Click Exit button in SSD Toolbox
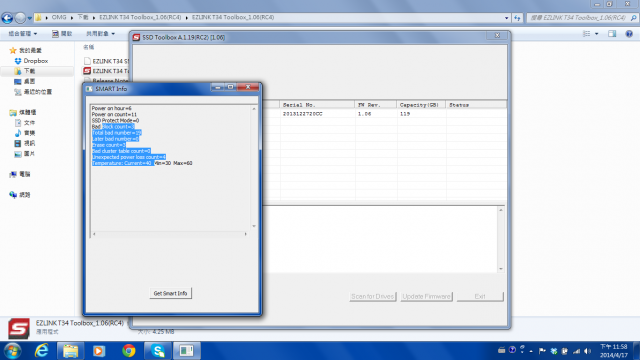This screenshot has height=360, width=640. tap(480, 296)
